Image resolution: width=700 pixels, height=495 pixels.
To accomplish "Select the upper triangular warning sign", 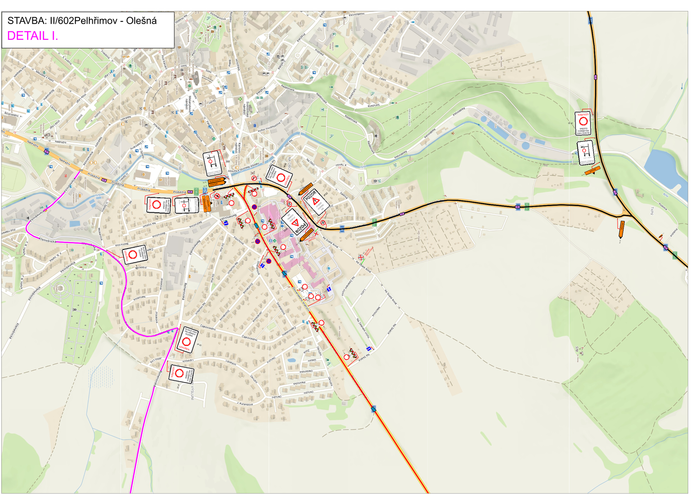I will [316, 201].
